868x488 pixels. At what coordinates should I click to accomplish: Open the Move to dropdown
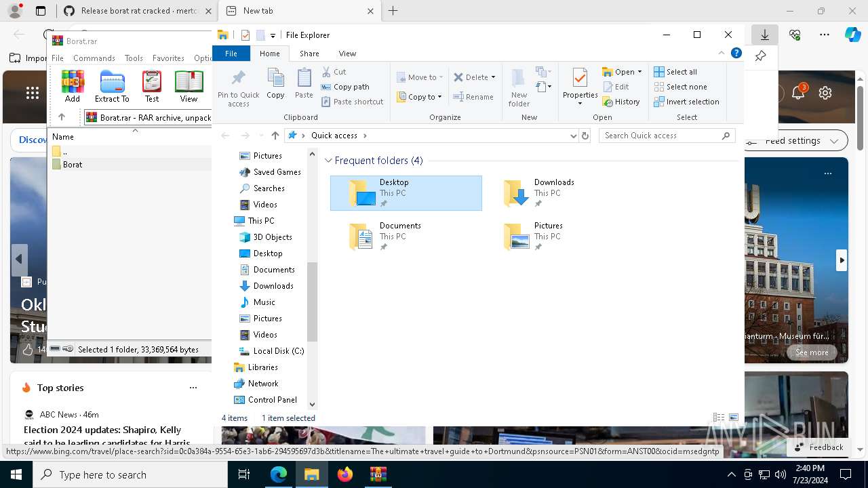pos(420,77)
